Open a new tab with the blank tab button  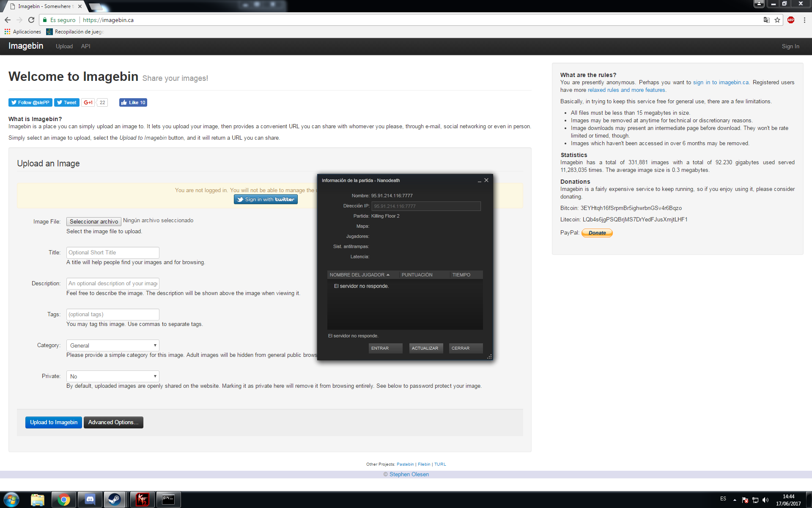(x=96, y=7)
